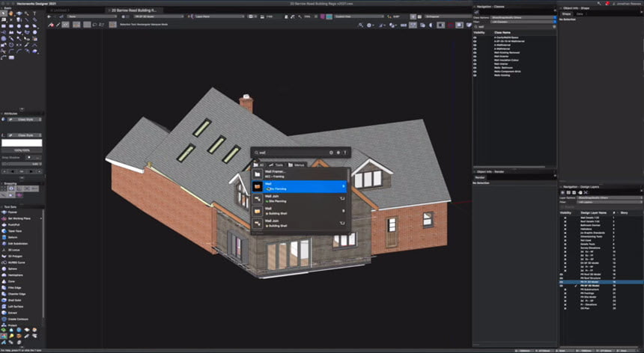Select the Rounded Rectangle tool in Basic palette

click(x=11, y=26)
